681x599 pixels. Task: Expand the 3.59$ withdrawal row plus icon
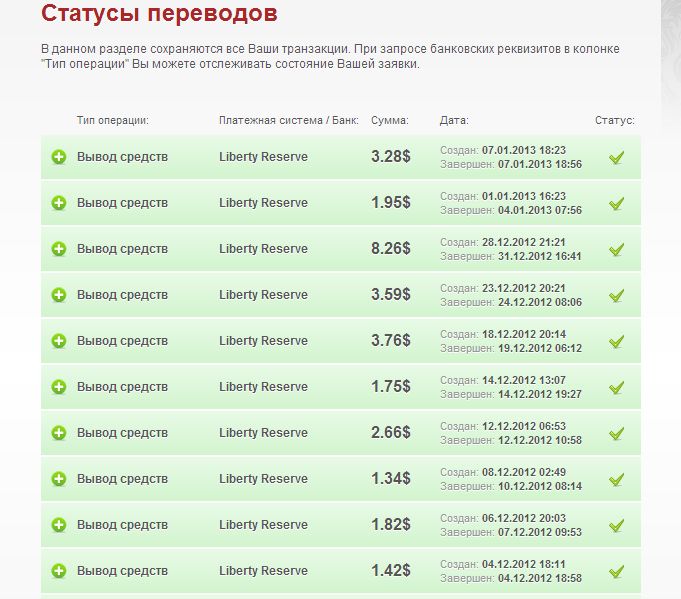(59, 295)
